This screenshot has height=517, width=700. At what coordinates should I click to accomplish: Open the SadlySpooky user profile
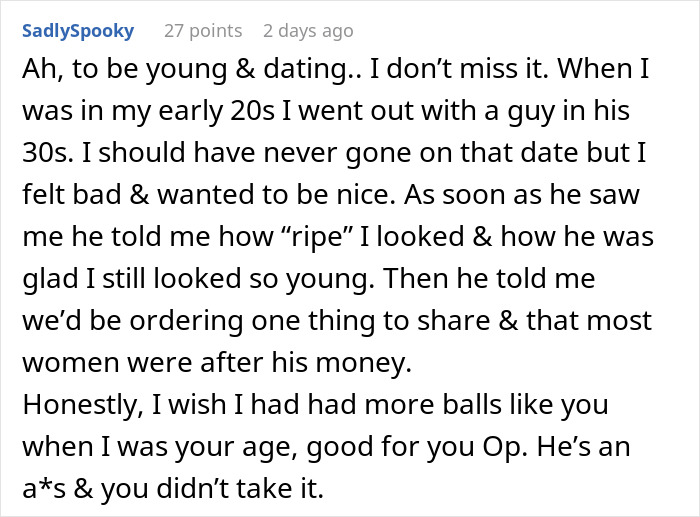(x=77, y=30)
